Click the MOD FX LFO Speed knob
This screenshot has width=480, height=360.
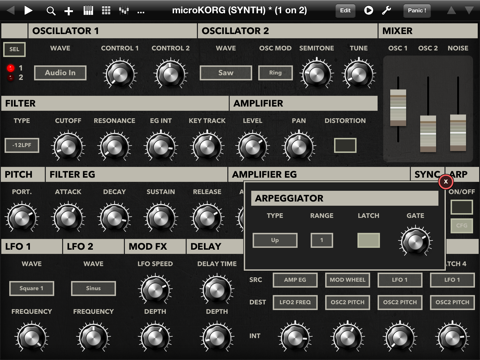pos(155,290)
